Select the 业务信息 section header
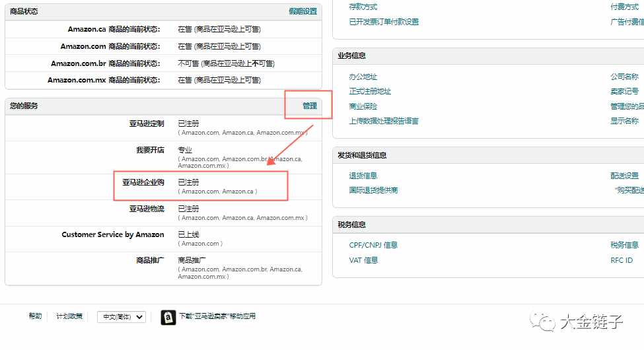Viewport: 644px width, 350px height. (x=351, y=56)
